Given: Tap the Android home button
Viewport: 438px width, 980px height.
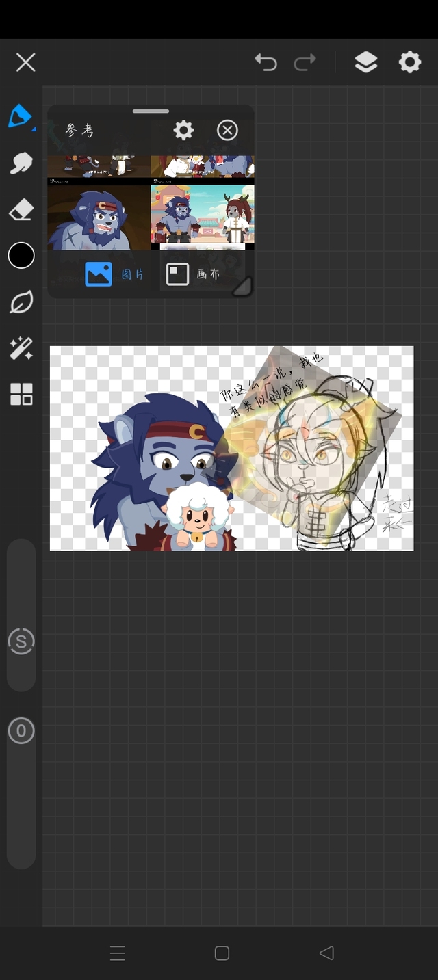Looking at the screenshot, I should coord(222,953).
